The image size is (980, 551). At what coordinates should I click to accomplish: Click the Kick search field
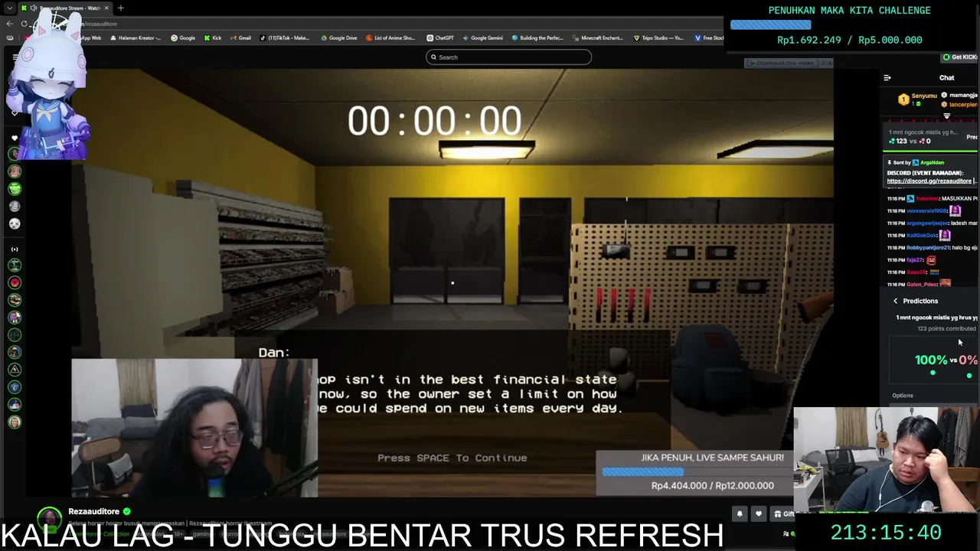[509, 57]
